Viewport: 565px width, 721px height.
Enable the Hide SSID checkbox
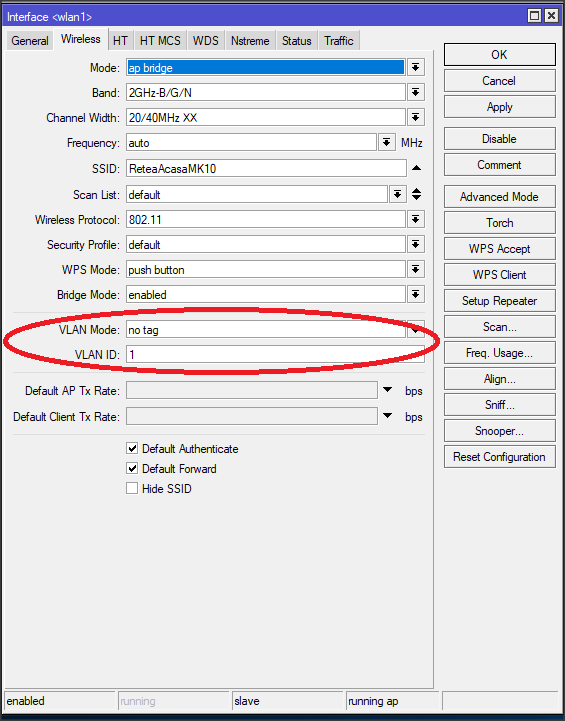(x=132, y=488)
